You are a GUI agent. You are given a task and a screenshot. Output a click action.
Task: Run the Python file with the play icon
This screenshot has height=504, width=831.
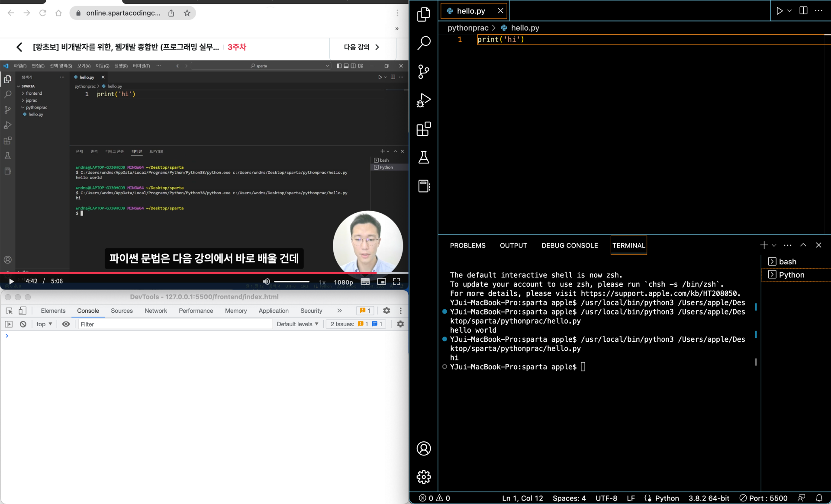click(779, 11)
